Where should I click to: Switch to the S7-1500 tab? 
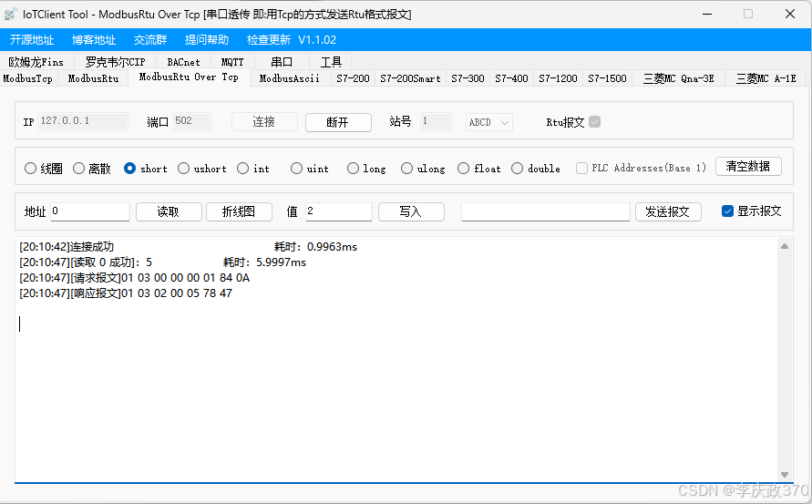tap(607, 78)
